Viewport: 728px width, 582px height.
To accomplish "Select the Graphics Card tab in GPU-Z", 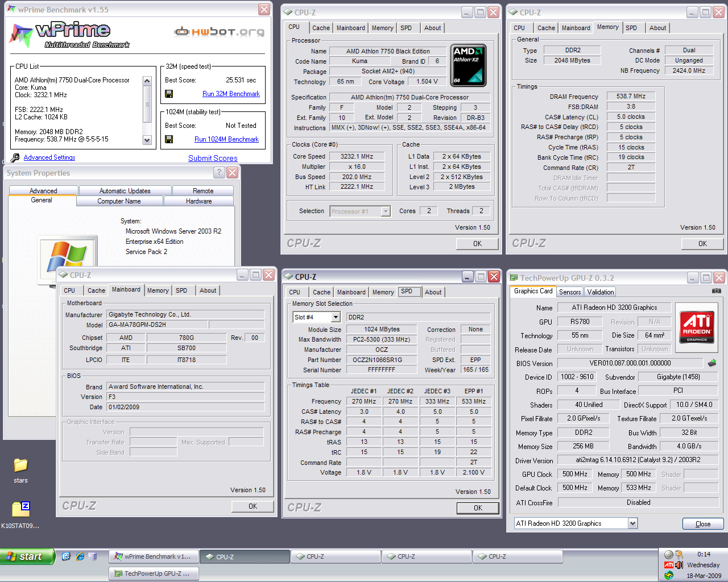I will [533, 291].
